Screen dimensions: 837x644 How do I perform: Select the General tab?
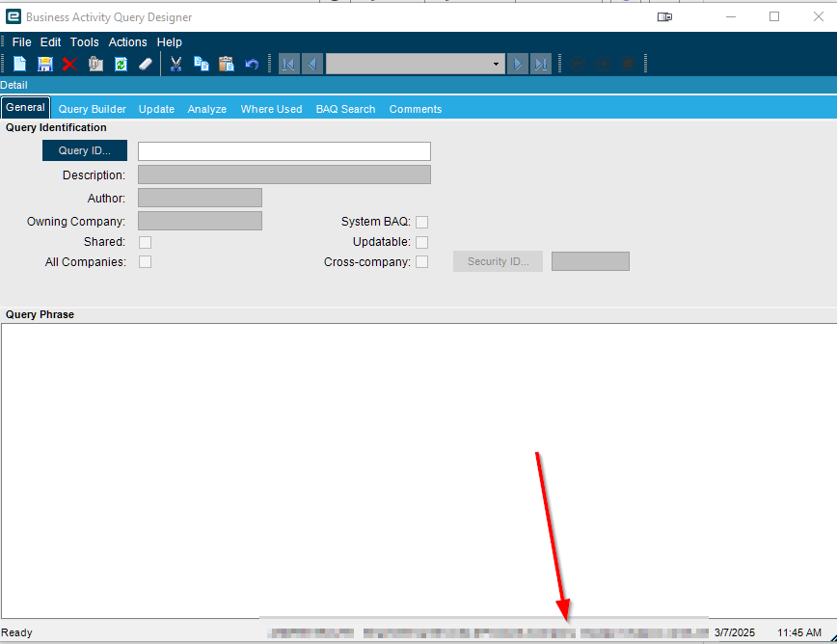click(x=26, y=107)
